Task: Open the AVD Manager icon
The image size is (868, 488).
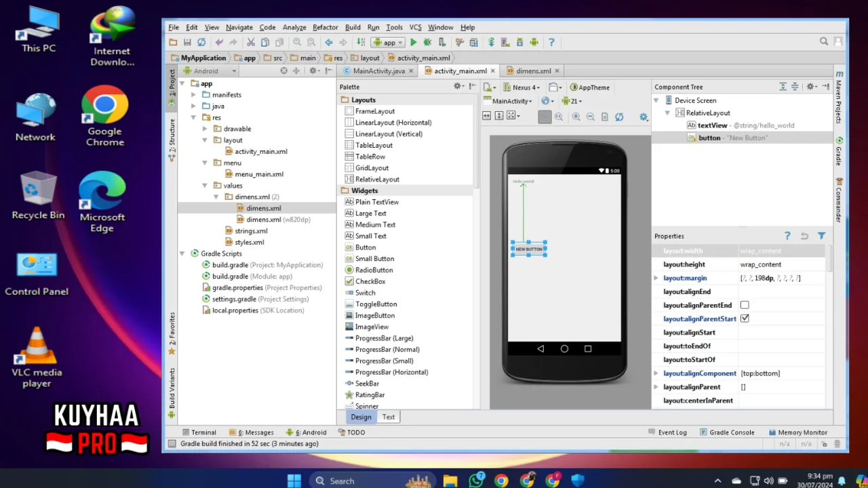Action: (506, 42)
